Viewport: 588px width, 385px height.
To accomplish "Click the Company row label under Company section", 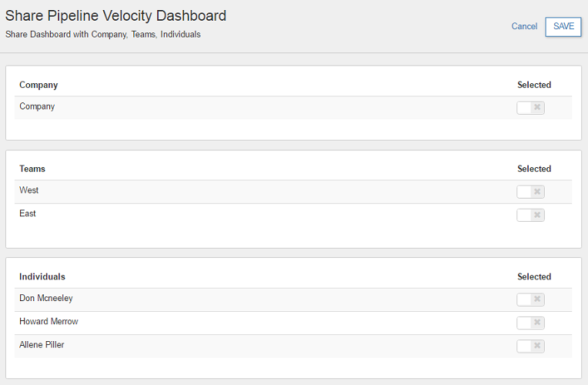I will [37, 106].
